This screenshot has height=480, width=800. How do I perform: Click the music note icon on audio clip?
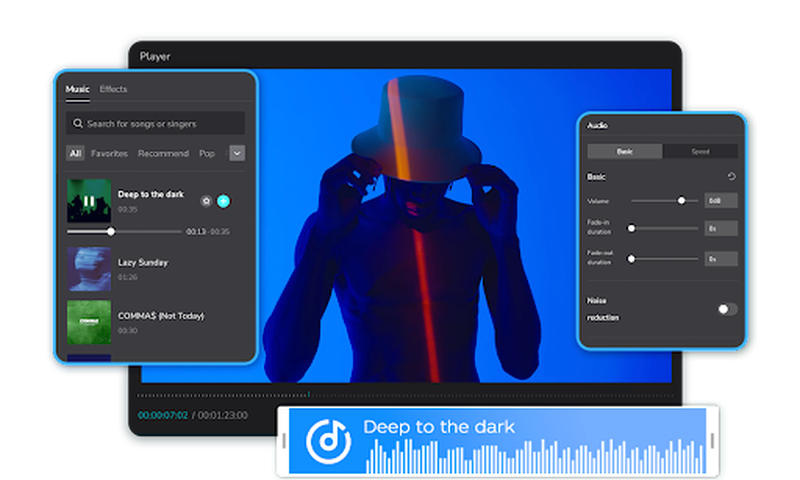(x=327, y=440)
